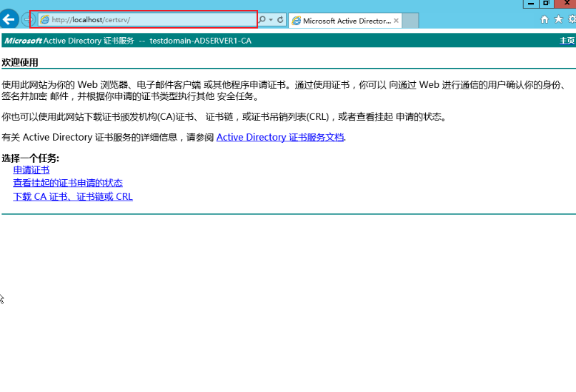Click the search magnifier icon in address bar
576x392 pixels.
[262, 19]
